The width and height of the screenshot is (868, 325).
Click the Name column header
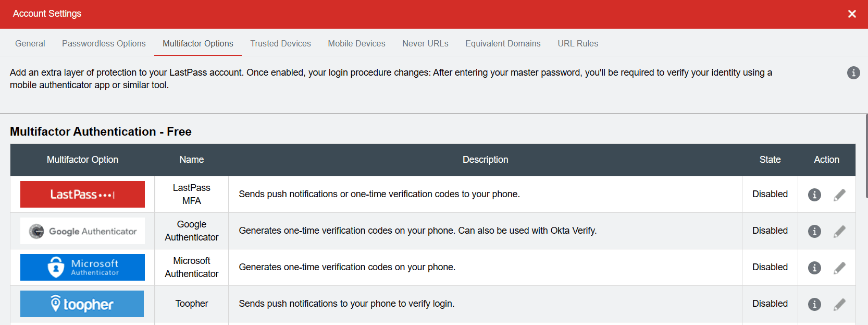coord(192,160)
